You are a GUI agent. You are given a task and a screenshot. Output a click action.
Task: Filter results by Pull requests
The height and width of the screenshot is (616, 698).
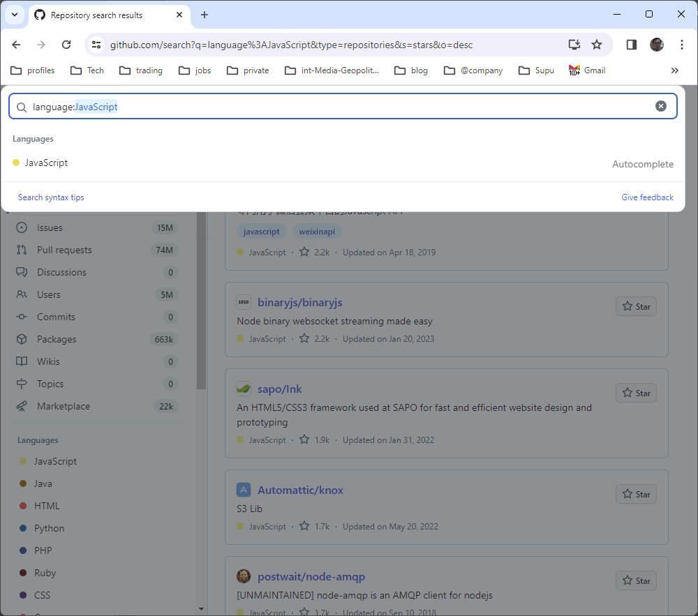click(x=64, y=250)
